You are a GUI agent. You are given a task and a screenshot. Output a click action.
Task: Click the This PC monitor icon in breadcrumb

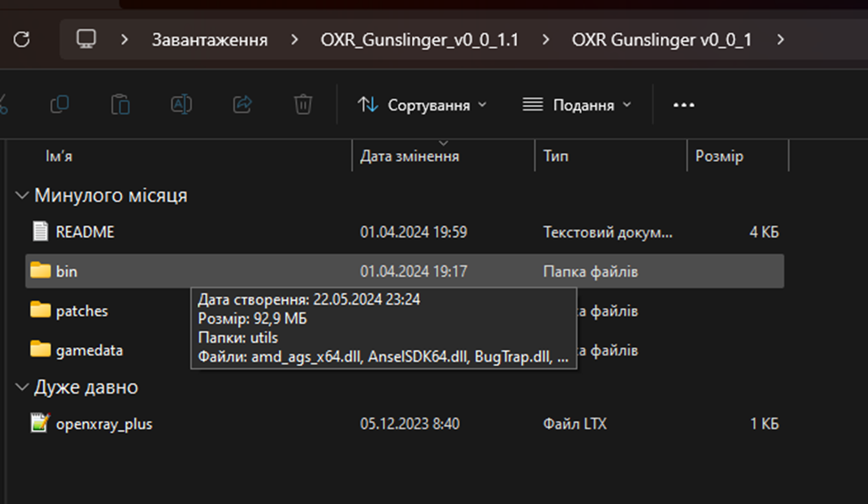tap(86, 39)
